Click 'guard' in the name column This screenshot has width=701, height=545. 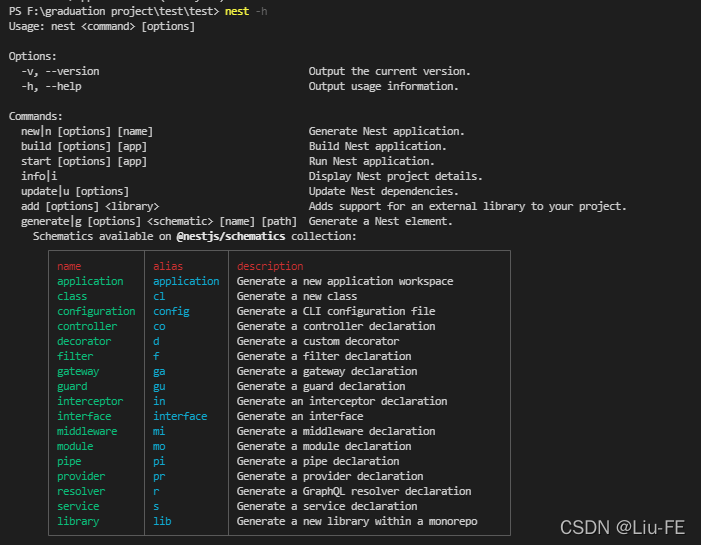coord(72,386)
